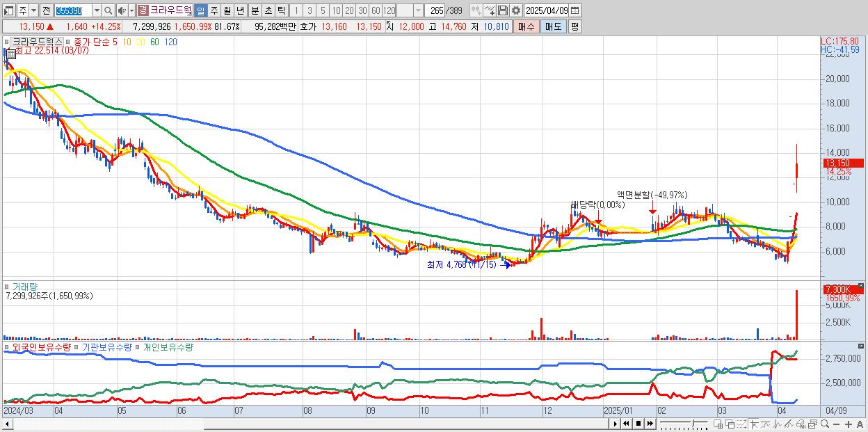868x432 pixels.
Task: Click the rewind button in chart replay
Action: click(626, 424)
